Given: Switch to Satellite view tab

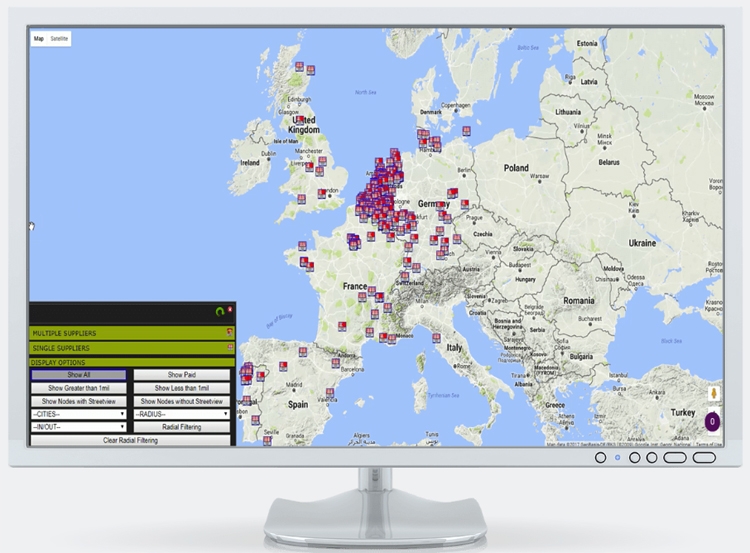Looking at the screenshot, I should point(59,39).
